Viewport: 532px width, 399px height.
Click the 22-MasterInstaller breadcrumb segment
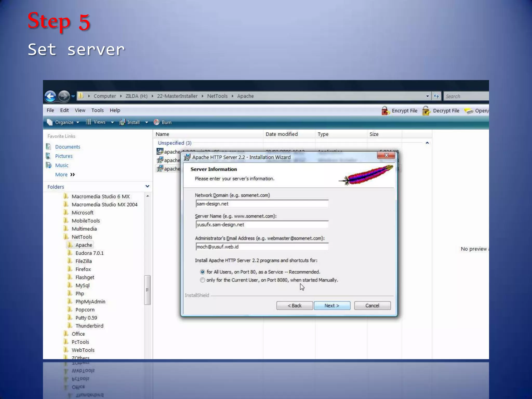pyautogui.click(x=177, y=96)
